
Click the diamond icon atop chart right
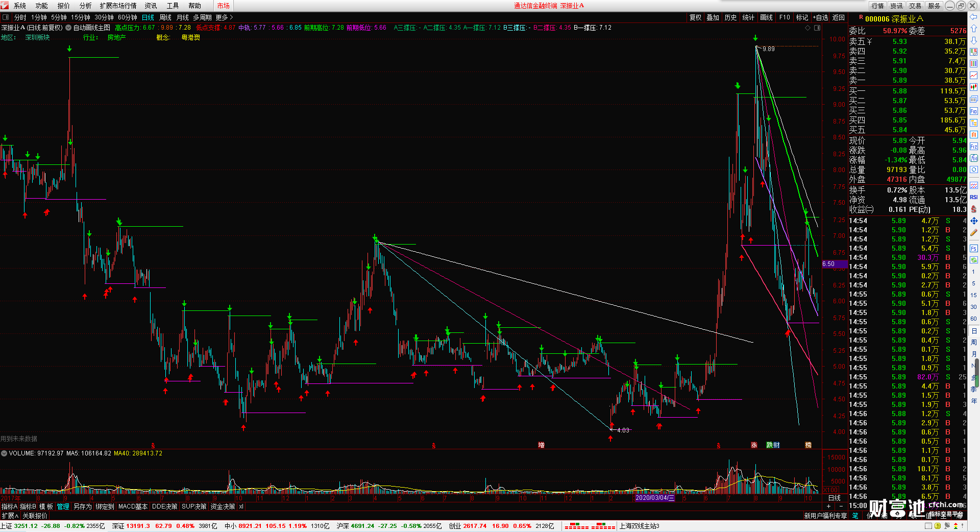coord(807,28)
